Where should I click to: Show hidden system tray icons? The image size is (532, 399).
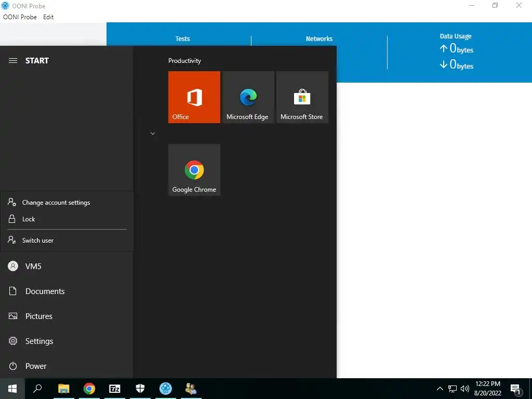tap(440, 389)
